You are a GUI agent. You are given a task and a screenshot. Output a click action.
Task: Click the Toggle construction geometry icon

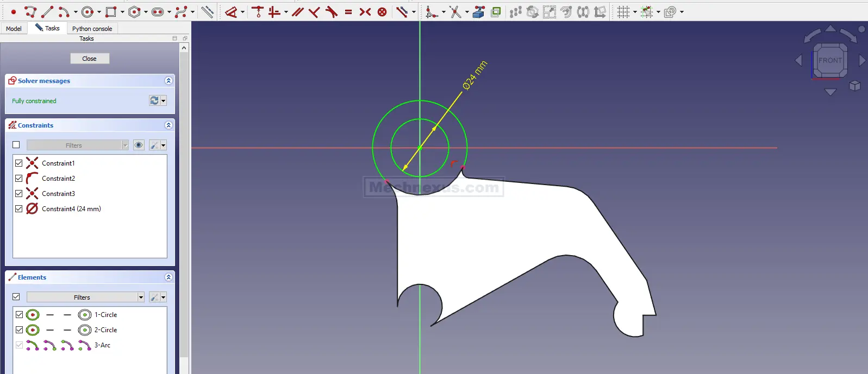click(x=207, y=11)
